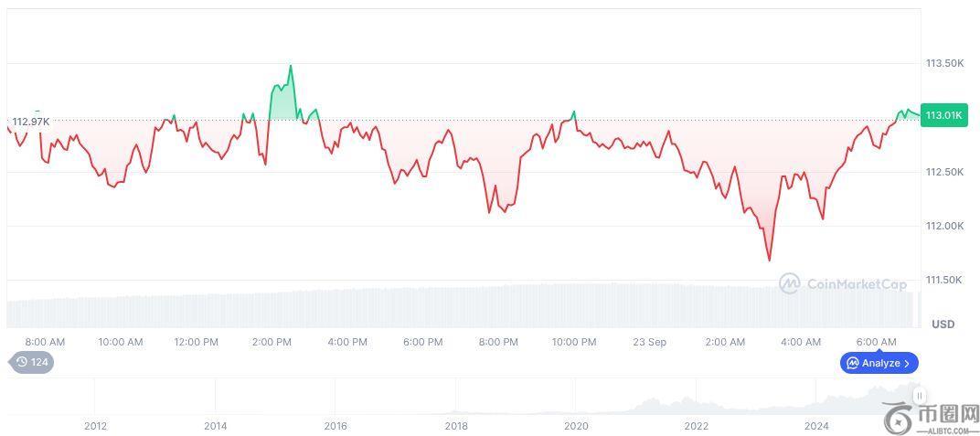Click the Analyze button
This screenshot has width=980, height=436.
879,363
